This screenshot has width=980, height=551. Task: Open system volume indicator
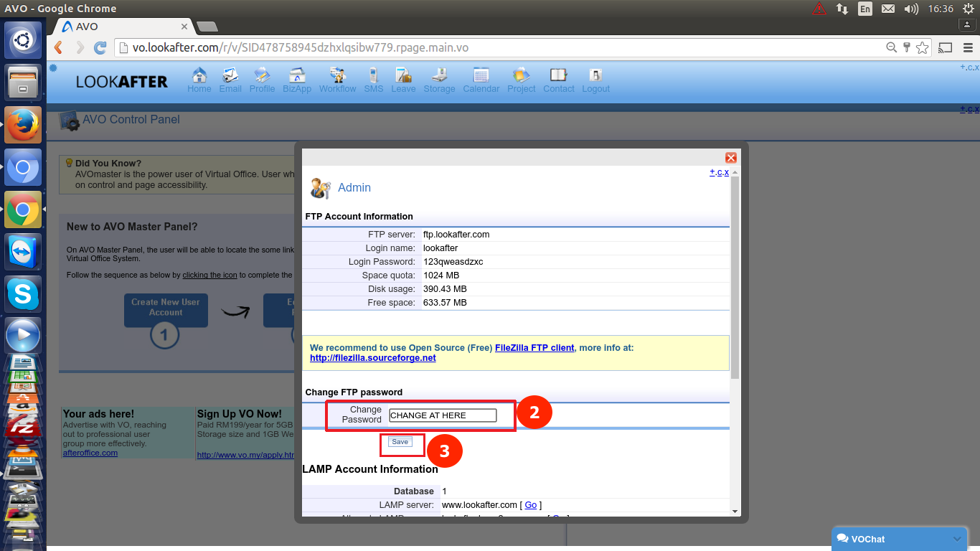click(x=911, y=9)
